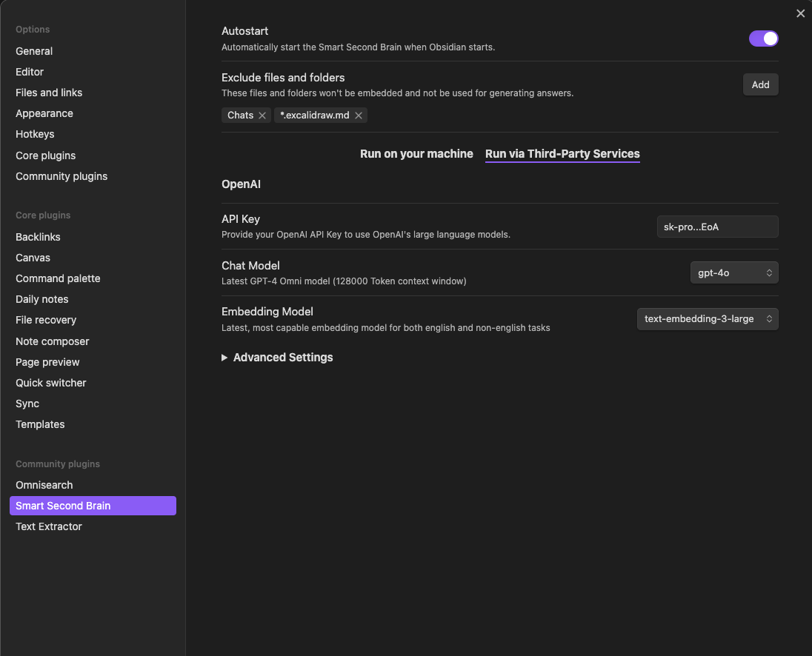The image size is (812, 656).
Task: Click the Chat Model setting title
Action: (x=250, y=265)
